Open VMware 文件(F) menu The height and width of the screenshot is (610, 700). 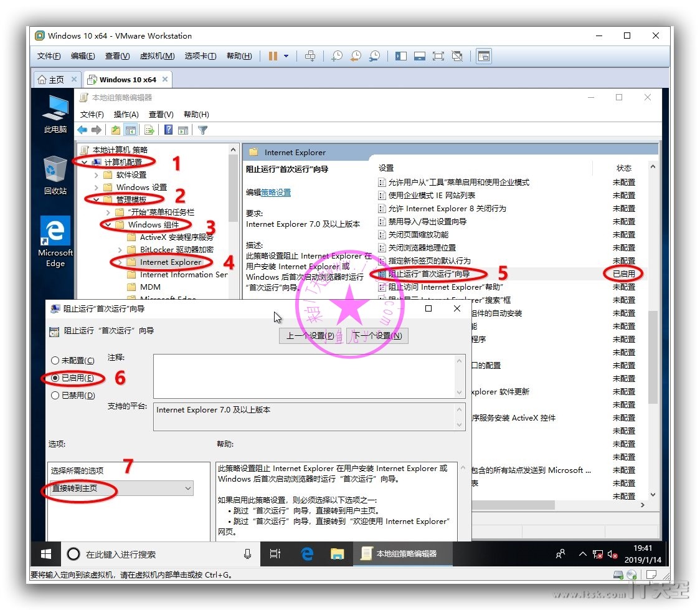click(49, 56)
